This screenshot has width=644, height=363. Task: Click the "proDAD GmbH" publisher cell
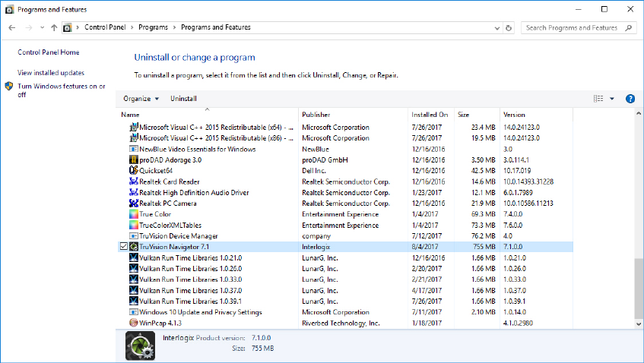coord(325,159)
